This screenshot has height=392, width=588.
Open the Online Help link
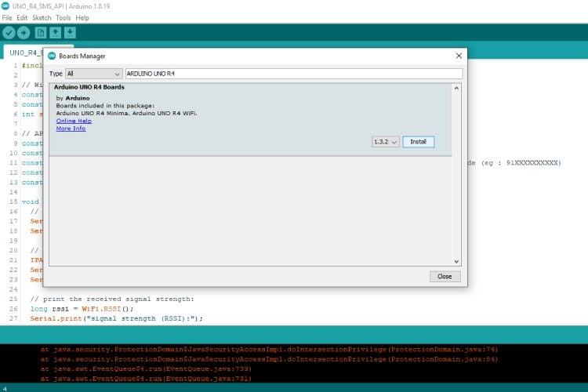pos(74,121)
